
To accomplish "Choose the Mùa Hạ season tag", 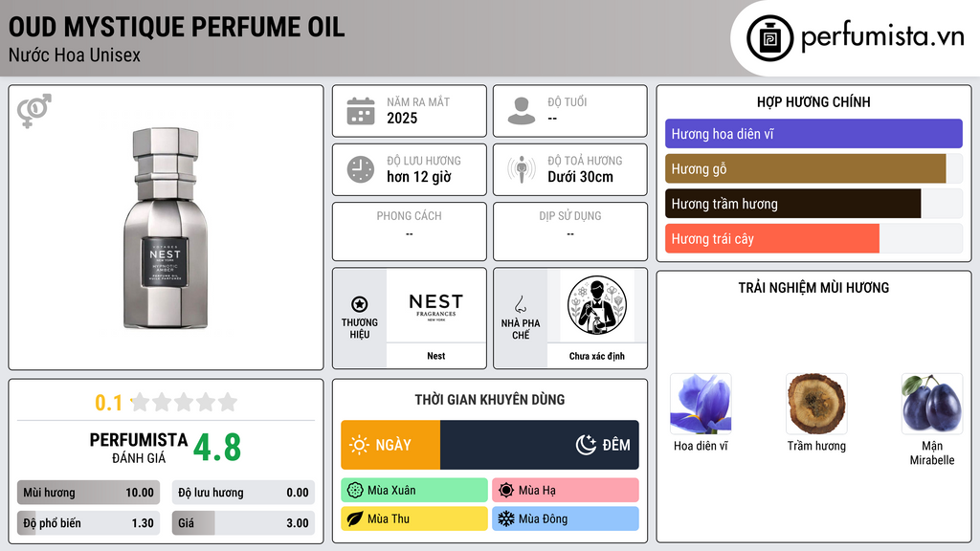I will (566, 490).
